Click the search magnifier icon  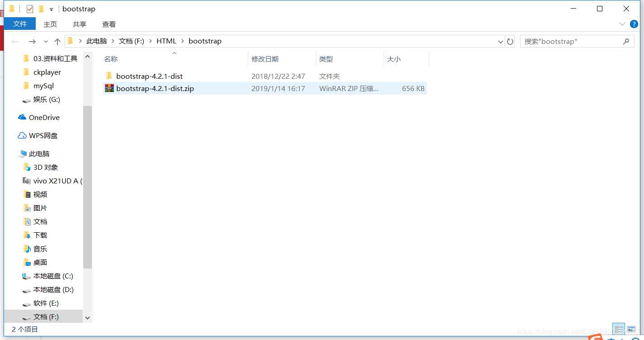tap(626, 42)
